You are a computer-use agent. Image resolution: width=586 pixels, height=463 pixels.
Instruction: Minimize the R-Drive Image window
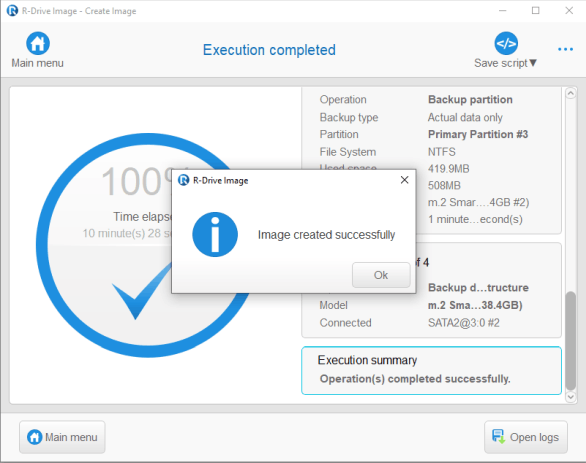502,10
